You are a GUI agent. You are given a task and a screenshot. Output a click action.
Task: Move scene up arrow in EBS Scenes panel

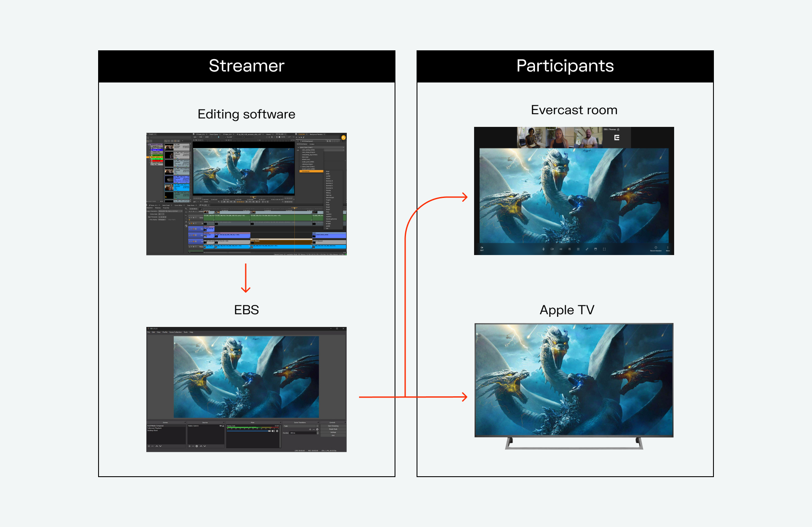(156, 446)
